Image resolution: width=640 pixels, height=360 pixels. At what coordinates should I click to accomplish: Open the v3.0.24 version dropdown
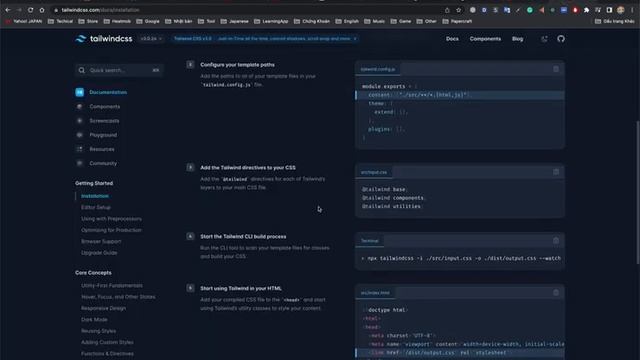point(151,39)
